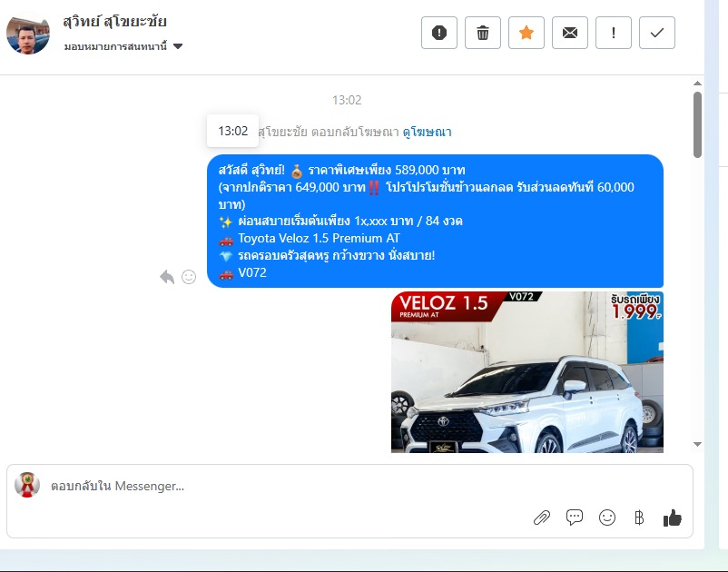Reply to the blue message with arrow icon
Image resolution: width=728 pixels, height=572 pixels.
167,277
